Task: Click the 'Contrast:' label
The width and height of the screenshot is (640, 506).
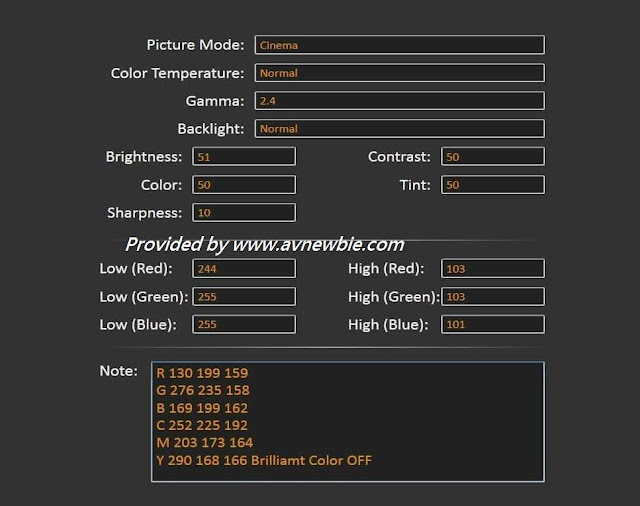Action: (x=399, y=157)
